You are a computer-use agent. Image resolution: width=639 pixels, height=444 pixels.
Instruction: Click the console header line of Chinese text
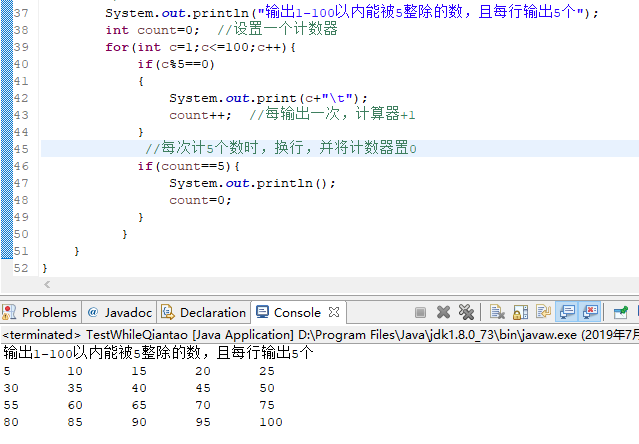pos(158,353)
